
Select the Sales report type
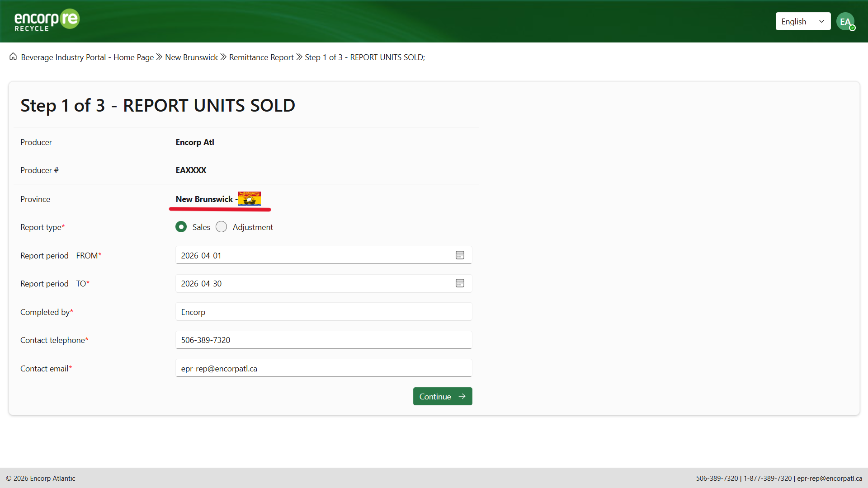[x=181, y=227]
